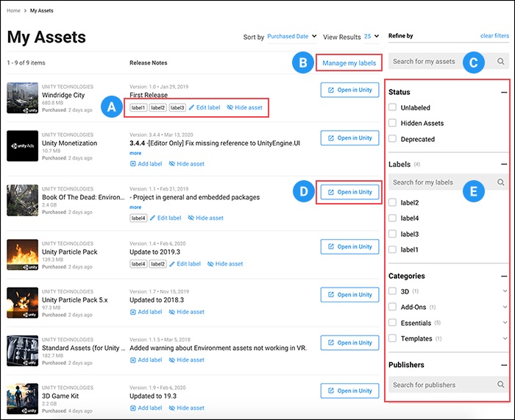Check the Unlabeled status filter

[392, 107]
